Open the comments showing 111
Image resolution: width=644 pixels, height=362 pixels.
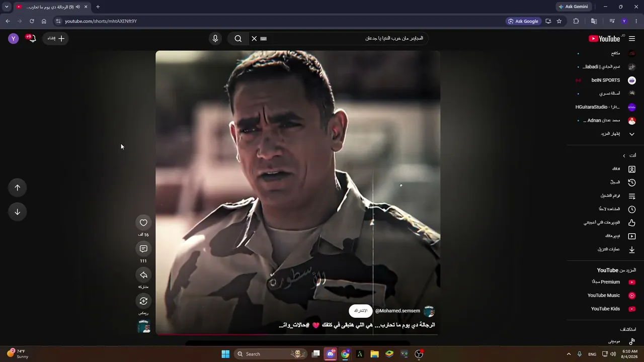pyautogui.click(x=143, y=249)
